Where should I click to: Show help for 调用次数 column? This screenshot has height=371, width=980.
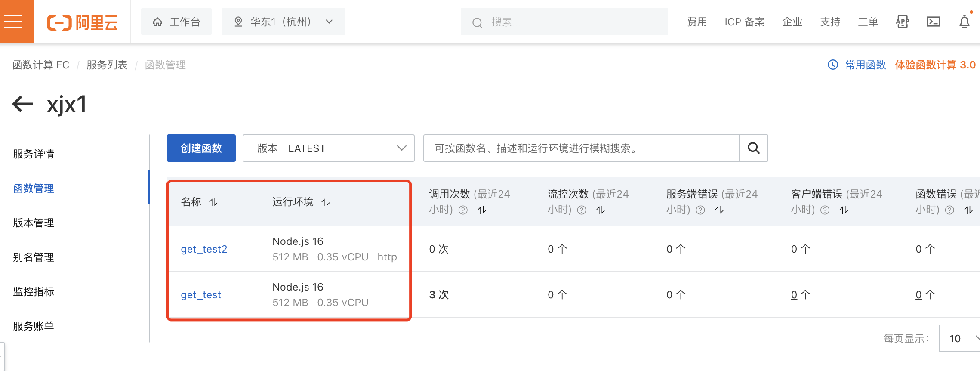coord(463,210)
